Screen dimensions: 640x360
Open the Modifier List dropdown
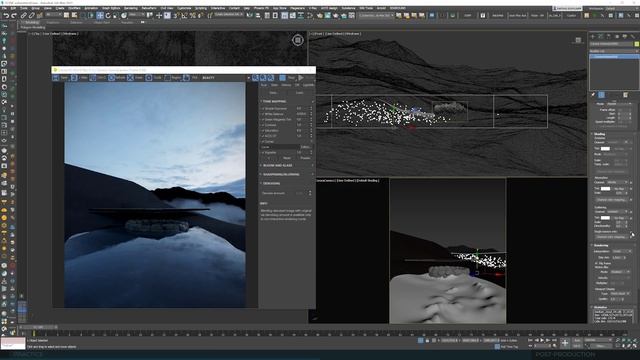coord(614,51)
